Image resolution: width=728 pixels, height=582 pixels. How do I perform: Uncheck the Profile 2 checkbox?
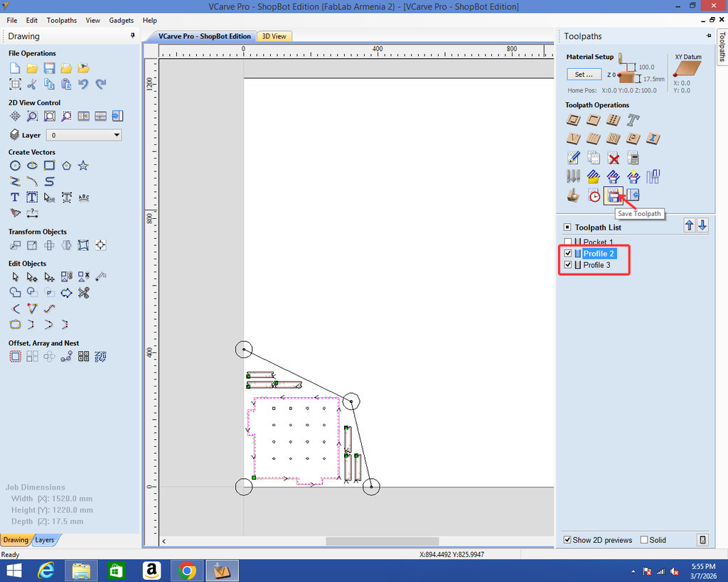[x=568, y=254]
